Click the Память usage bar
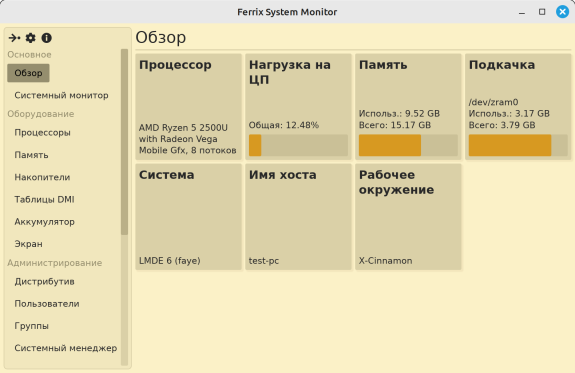The image size is (575, 373). pyautogui.click(x=408, y=145)
